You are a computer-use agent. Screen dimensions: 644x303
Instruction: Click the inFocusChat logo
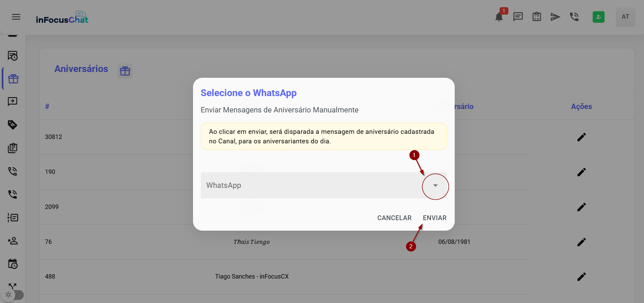coord(62,18)
